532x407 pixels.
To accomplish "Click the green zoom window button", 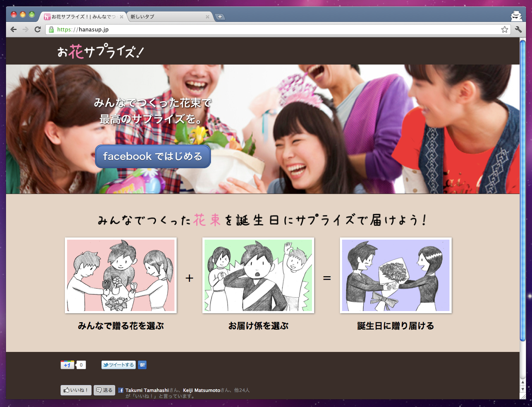I will click(32, 15).
